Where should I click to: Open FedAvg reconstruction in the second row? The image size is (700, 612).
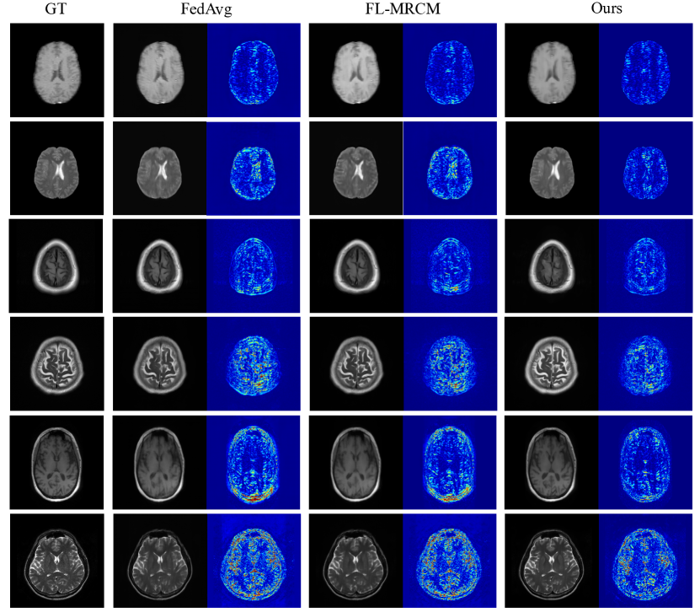pos(160,168)
